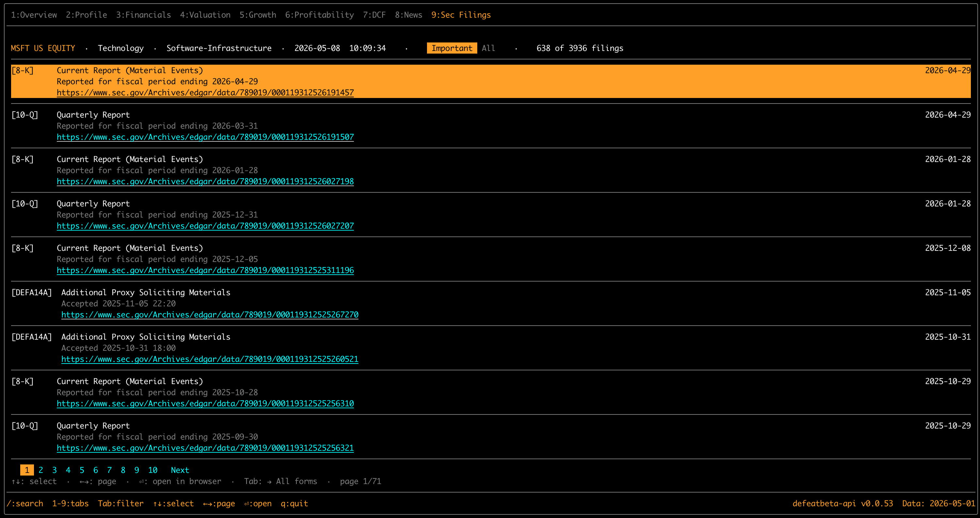Click the open in browser hint
This screenshot has height=518, width=980.
point(180,481)
